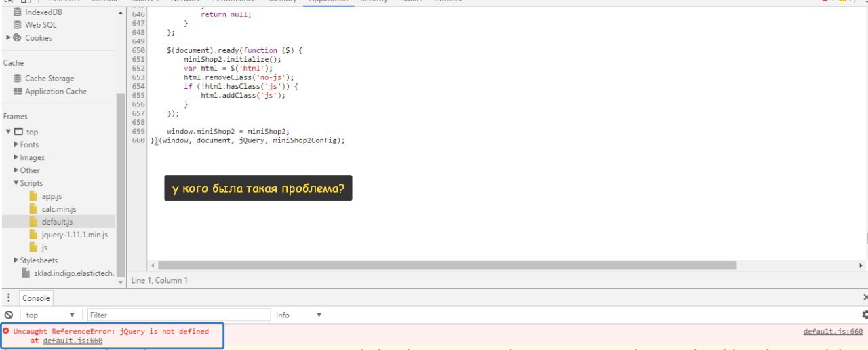Select the file named js
The width and height of the screenshot is (868, 350).
[44, 248]
